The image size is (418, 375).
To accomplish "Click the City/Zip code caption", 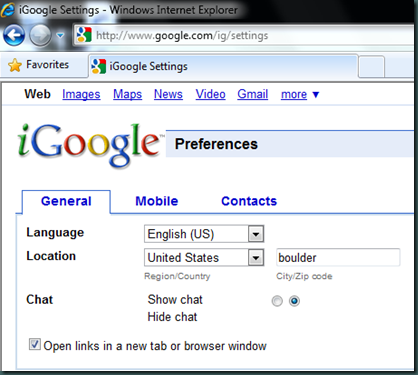I will (304, 276).
